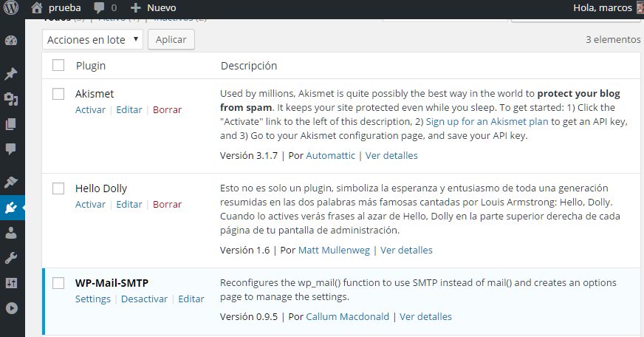
Task: Open Settings sliders icon in sidebar
Action: [11, 283]
